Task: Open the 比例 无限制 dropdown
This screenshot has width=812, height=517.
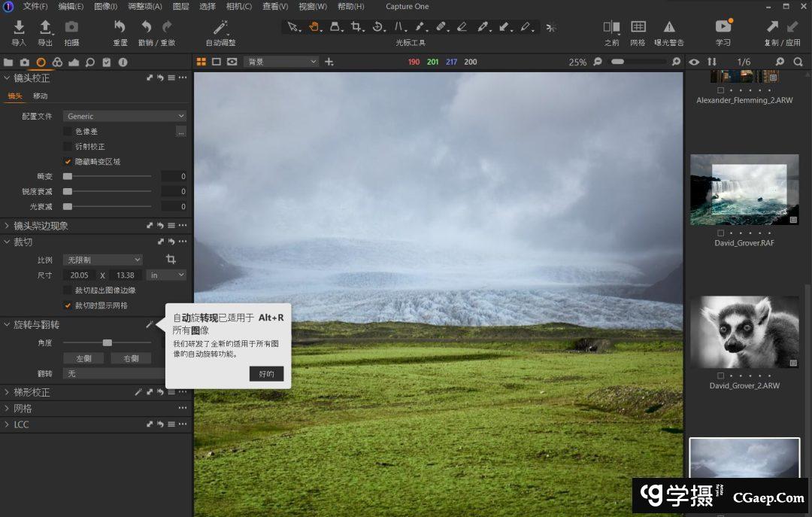Action: pyautogui.click(x=101, y=260)
